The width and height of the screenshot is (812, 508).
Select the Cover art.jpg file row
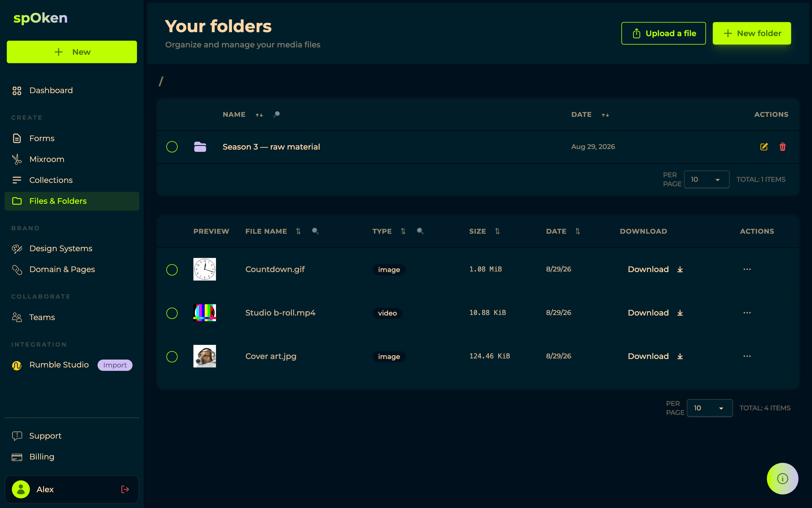[172, 356]
